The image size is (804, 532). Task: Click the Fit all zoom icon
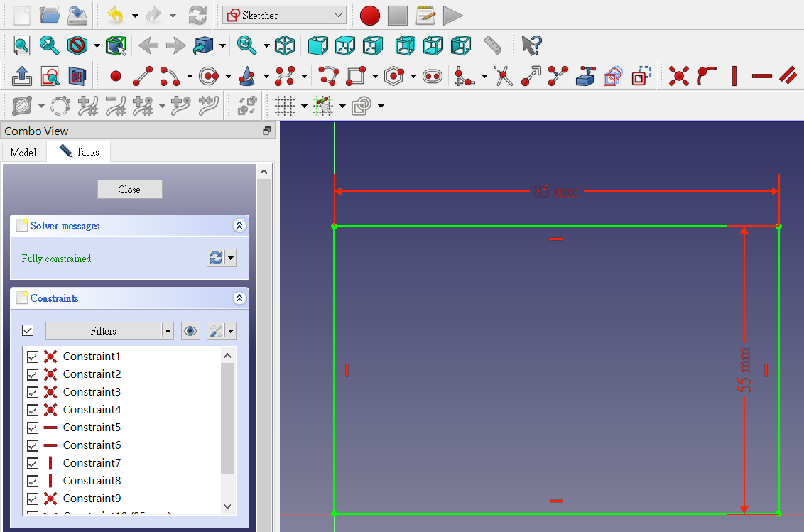click(21, 45)
